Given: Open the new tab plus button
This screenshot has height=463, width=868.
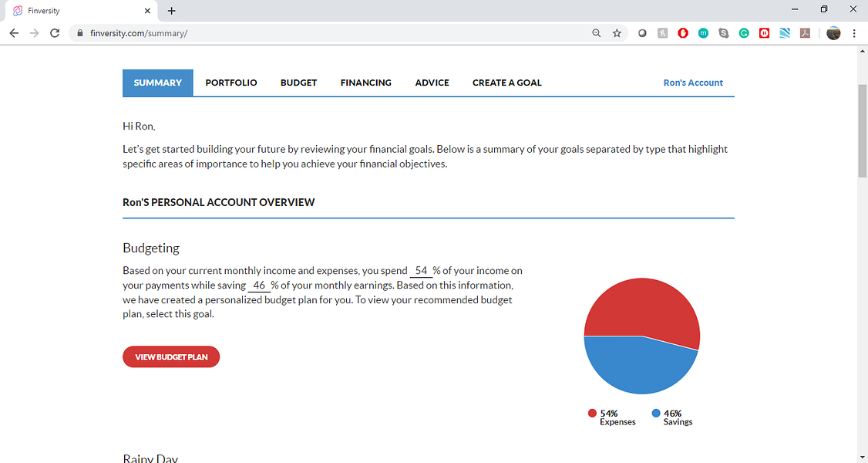Looking at the screenshot, I should point(172,11).
